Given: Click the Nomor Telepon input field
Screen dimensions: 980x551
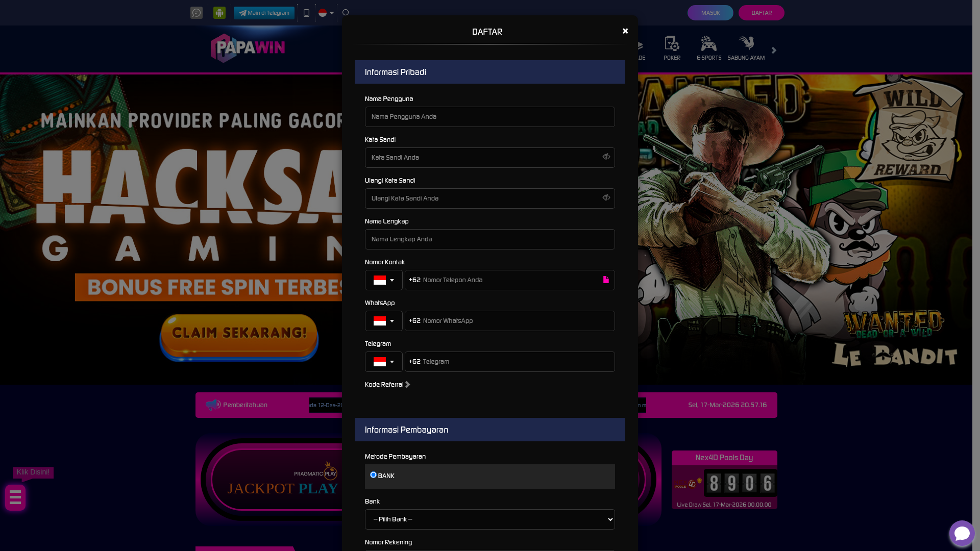Looking at the screenshot, I should (510, 280).
